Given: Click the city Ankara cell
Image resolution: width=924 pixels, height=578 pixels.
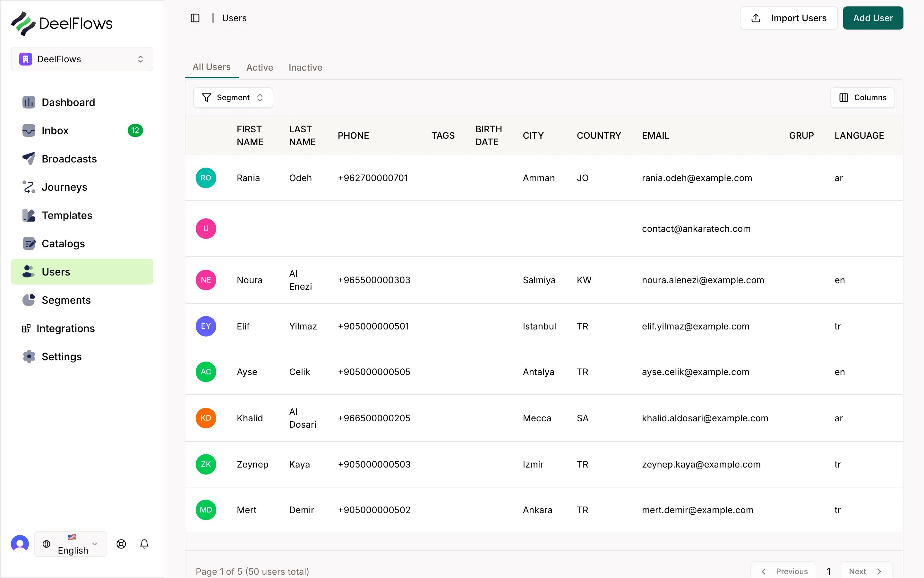Looking at the screenshot, I should [x=537, y=510].
